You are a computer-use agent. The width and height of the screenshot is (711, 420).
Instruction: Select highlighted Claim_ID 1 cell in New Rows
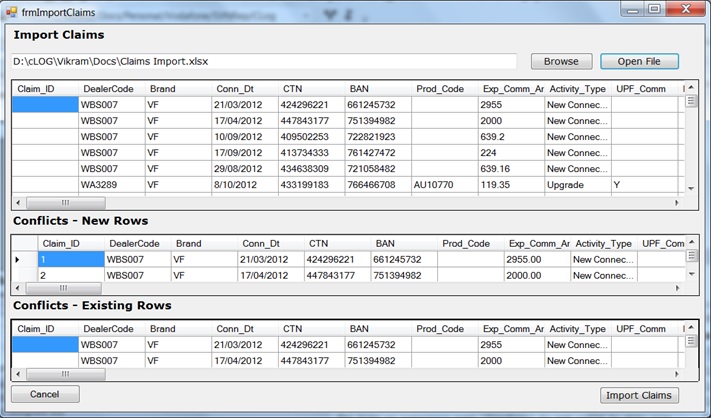coord(71,259)
